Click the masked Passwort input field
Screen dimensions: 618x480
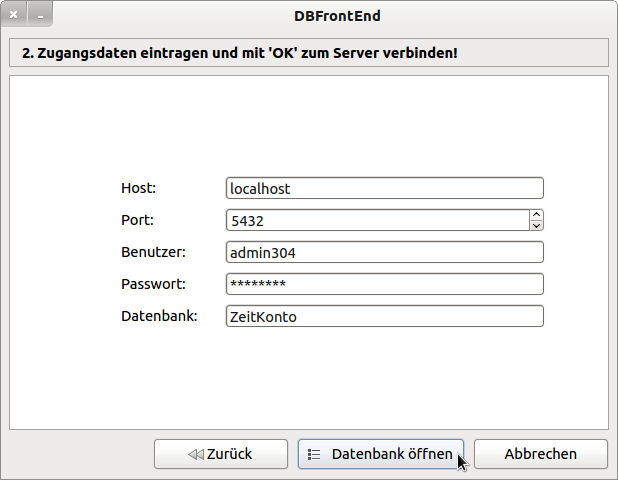pyautogui.click(x=384, y=284)
